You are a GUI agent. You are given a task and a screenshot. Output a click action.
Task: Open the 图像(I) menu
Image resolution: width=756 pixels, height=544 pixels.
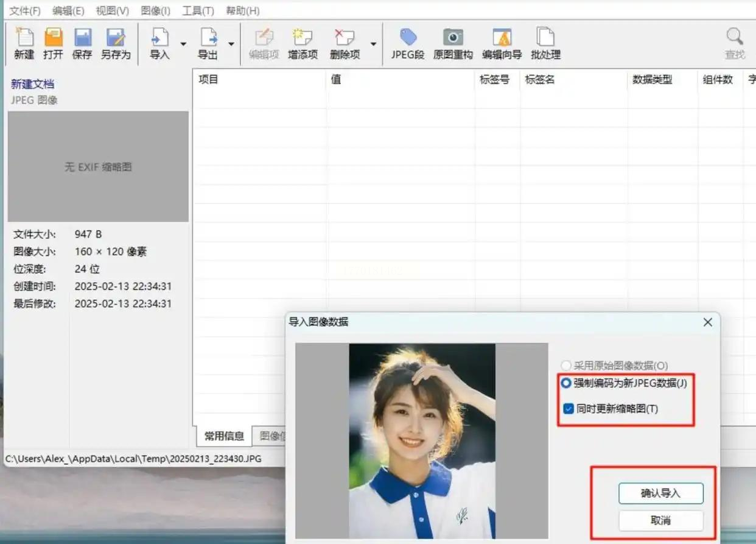click(155, 11)
